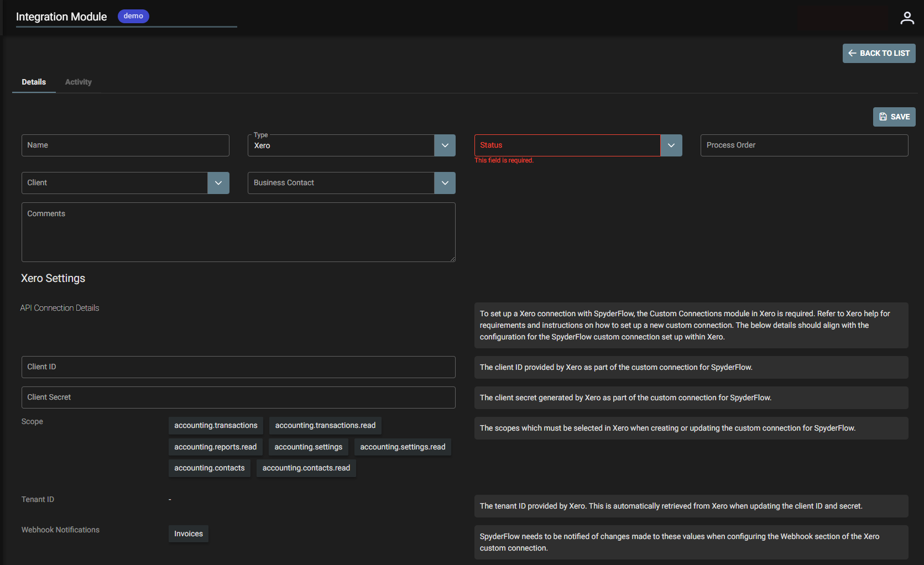Open the user account icon
This screenshot has height=565, width=924.
click(907, 18)
